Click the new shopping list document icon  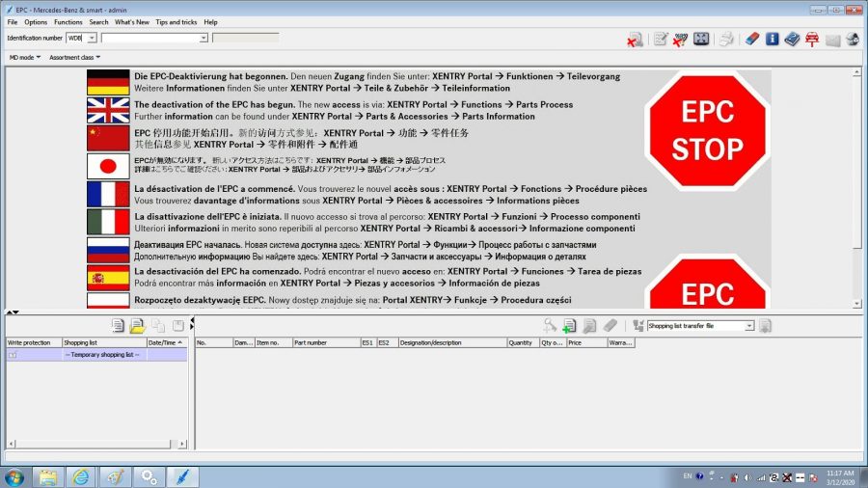[x=118, y=326]
